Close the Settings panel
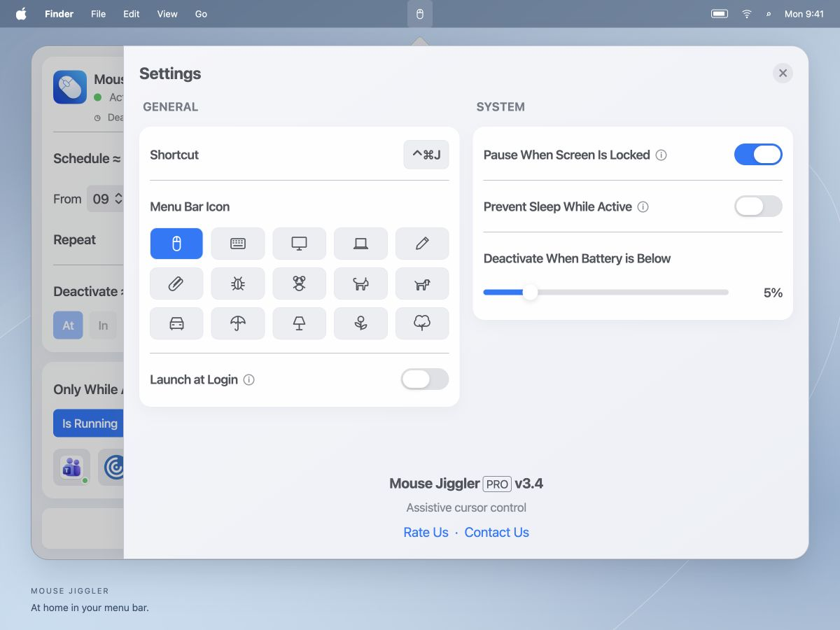840x630 pixels. pos(783,73)
